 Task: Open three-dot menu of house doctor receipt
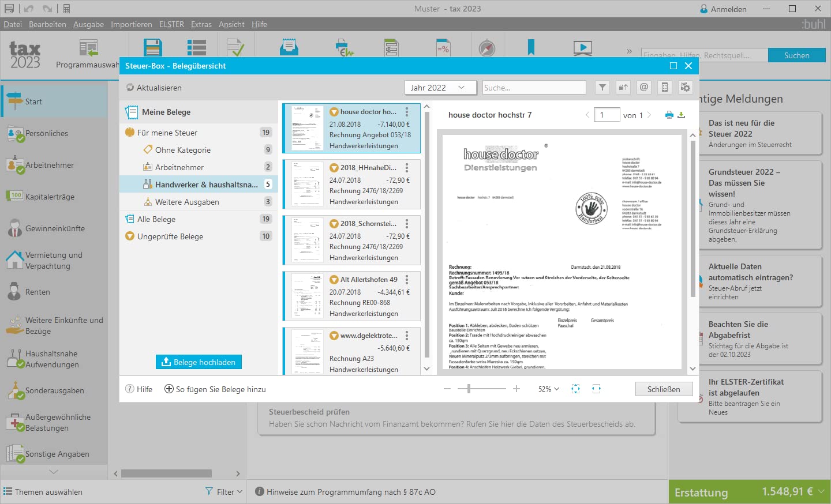[x=407, y=112]
